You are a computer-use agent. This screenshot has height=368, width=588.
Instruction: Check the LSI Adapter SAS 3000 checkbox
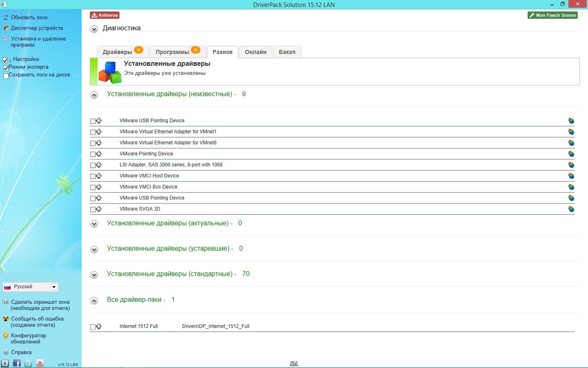(93, 165)
